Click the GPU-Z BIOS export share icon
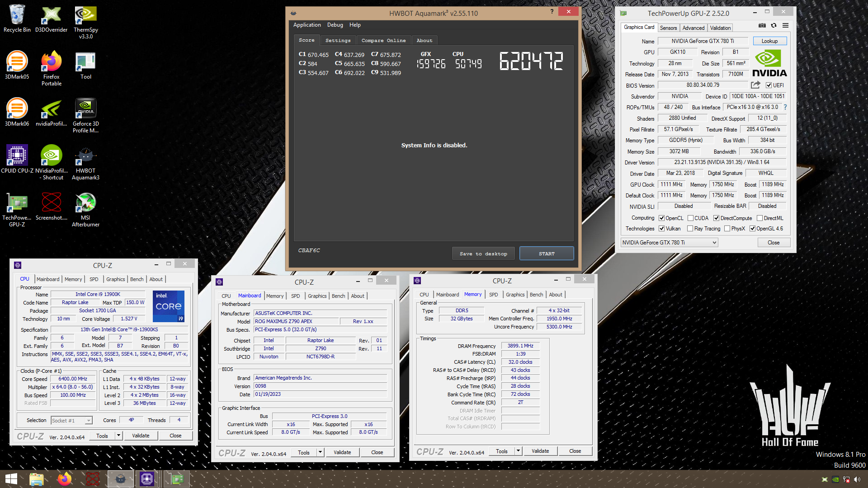The height and width of the screenshot is (488, 868). [x=755, y=85]
